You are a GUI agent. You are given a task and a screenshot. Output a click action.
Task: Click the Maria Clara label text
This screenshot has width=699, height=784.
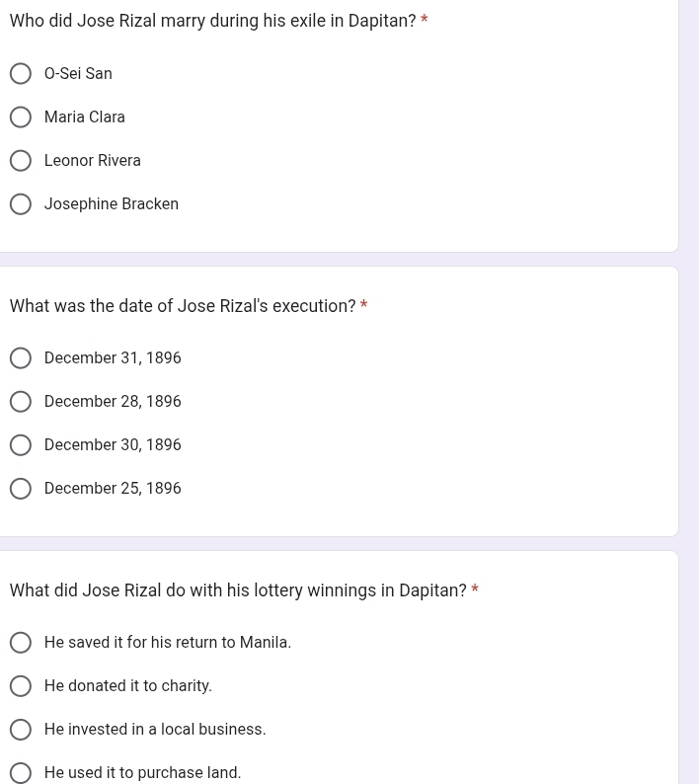tap(85, 117)
